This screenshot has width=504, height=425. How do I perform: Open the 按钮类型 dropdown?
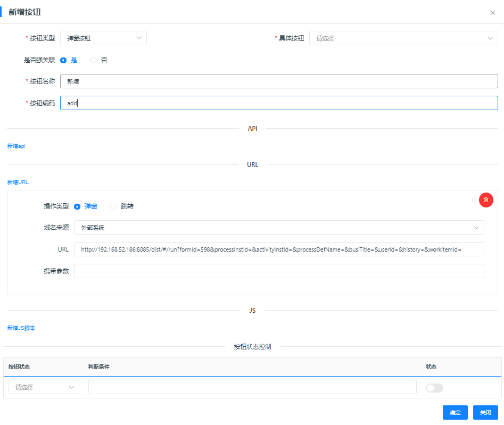click(x=103, y=38)
